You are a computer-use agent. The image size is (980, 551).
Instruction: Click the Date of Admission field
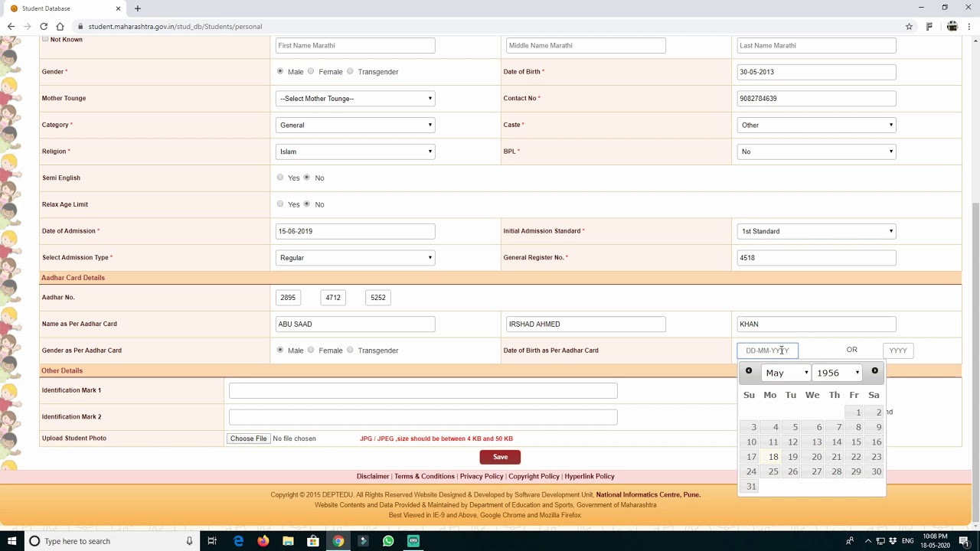click(355, 231)
